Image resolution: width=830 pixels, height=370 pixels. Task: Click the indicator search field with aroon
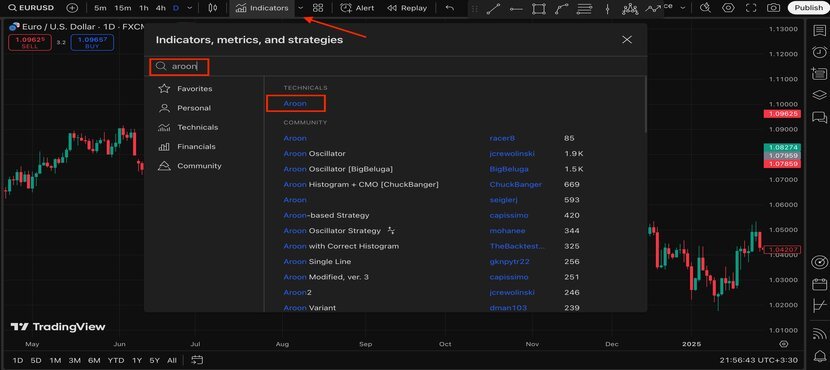[396, 66]
